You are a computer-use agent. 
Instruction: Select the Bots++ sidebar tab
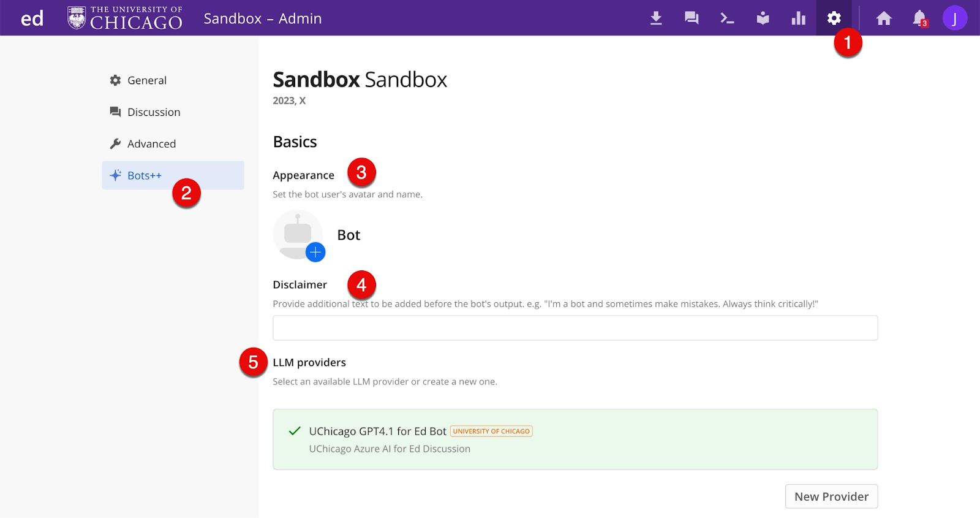click(145, 176)
